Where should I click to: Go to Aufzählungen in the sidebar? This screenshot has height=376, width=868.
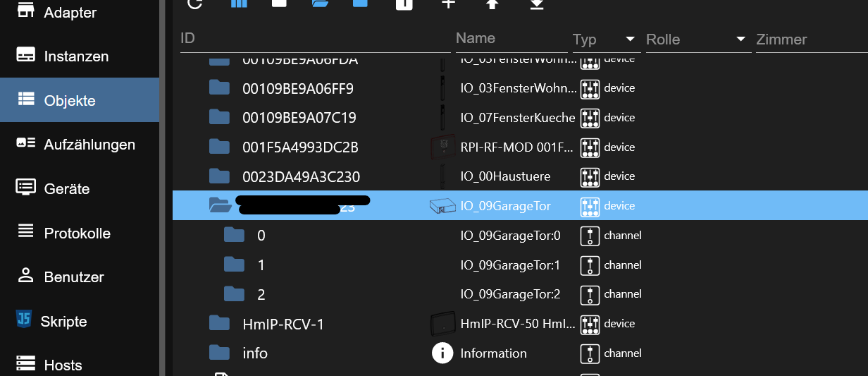click(80, 144)
